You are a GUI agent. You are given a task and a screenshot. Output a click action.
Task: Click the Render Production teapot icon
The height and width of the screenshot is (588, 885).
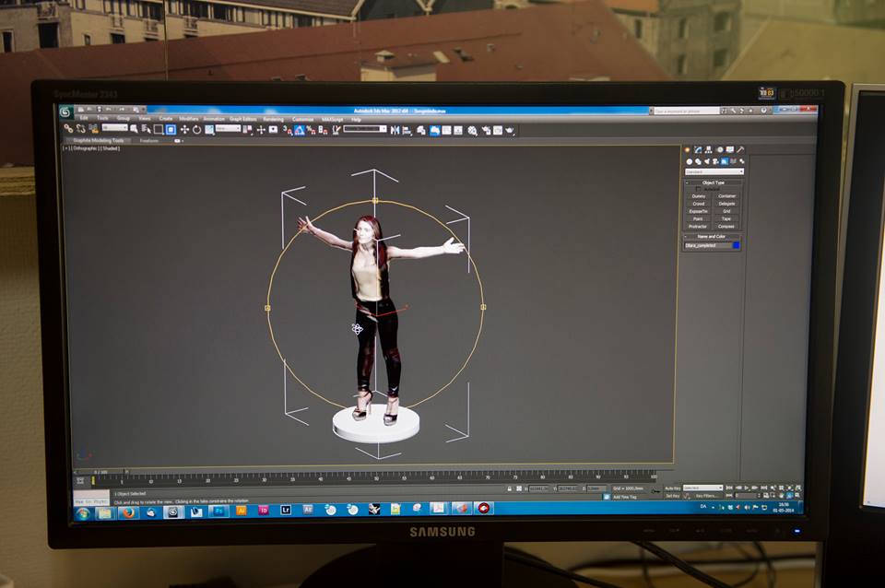[507, 130]
